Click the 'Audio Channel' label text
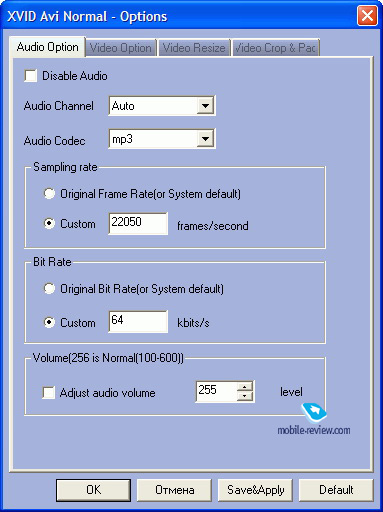This screenshot has width=383, height=512. (x=59, y=106)
